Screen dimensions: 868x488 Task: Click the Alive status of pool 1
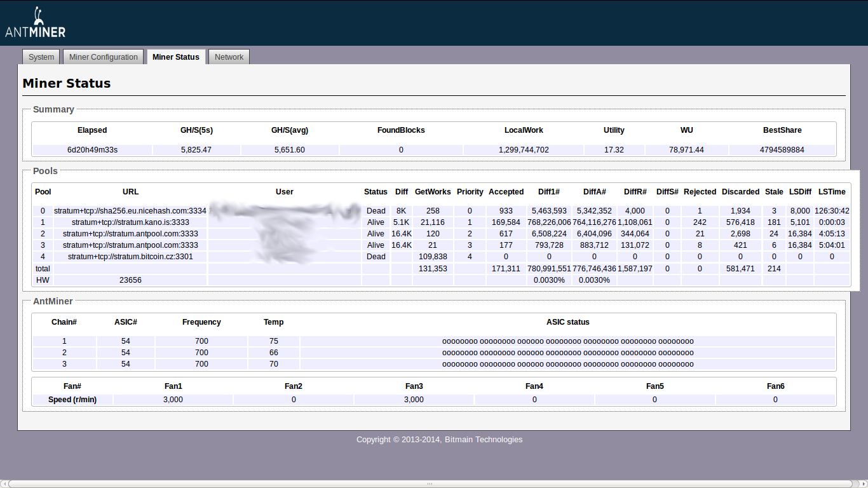(376, 222)
